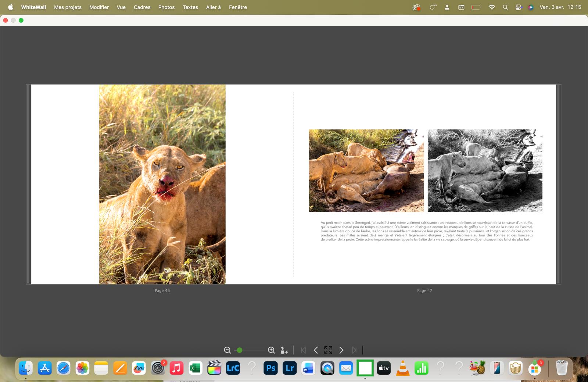
Task: Open Spotlight search in menu bar
Action: tap(505, 7)
